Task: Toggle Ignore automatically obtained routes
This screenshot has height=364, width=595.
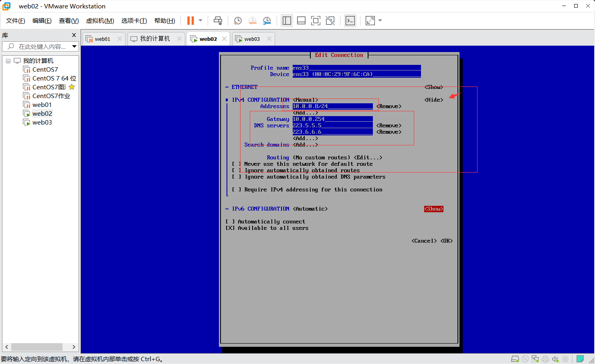Action: click(237, 170)
